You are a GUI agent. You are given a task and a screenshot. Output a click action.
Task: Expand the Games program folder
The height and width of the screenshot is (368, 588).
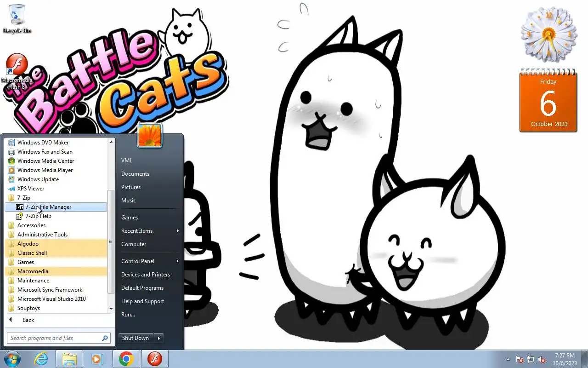[x=56, y=262]
